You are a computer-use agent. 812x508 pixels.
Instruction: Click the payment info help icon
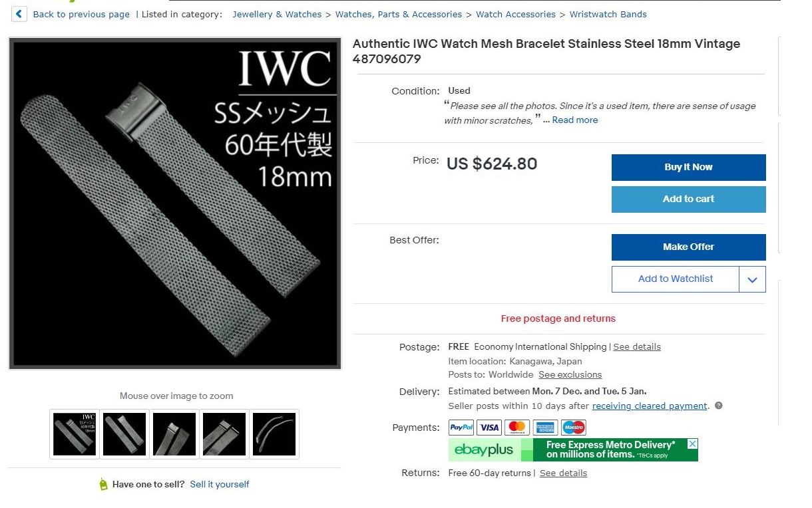click(719, 406)
